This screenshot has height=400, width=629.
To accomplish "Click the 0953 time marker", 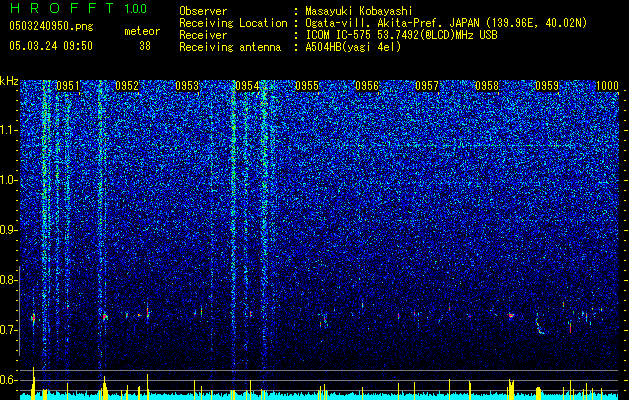I will [187, 86].
